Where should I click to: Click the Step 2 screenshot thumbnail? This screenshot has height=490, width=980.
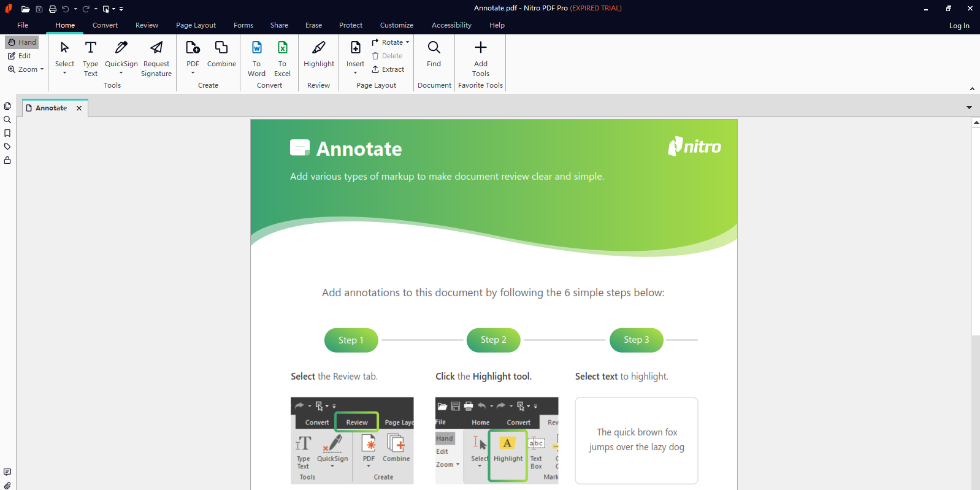point(497,440)
